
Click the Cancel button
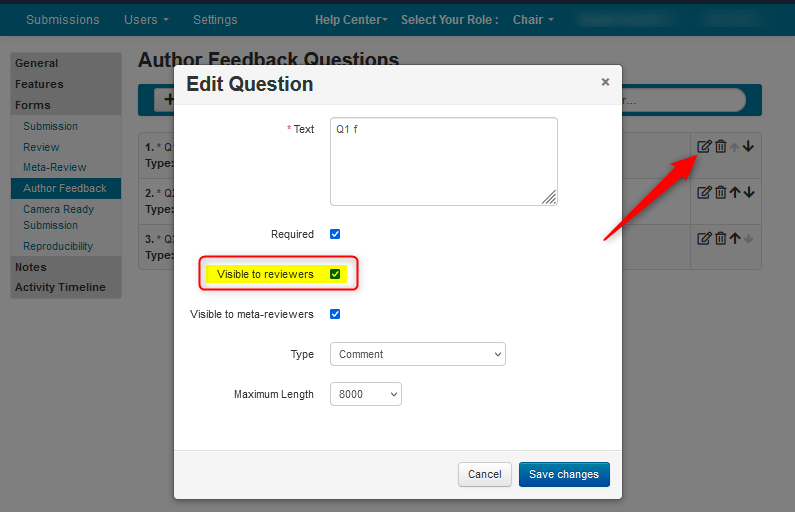[485, 474]
